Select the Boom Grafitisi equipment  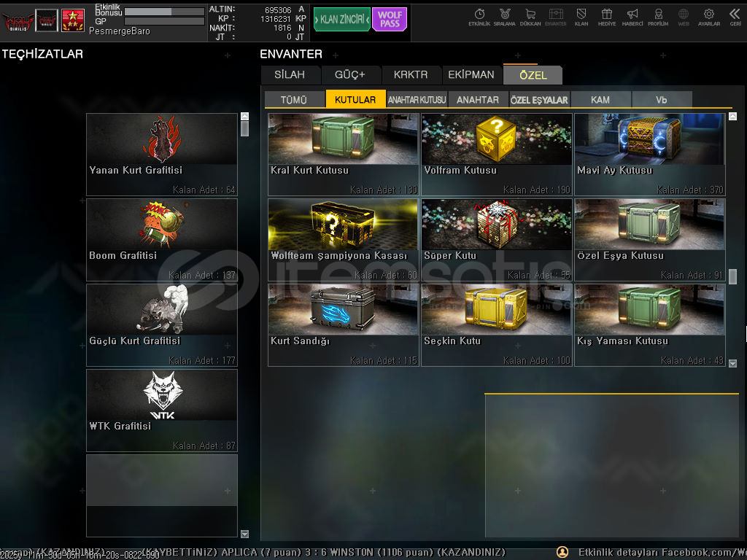[x=161, y=239]
